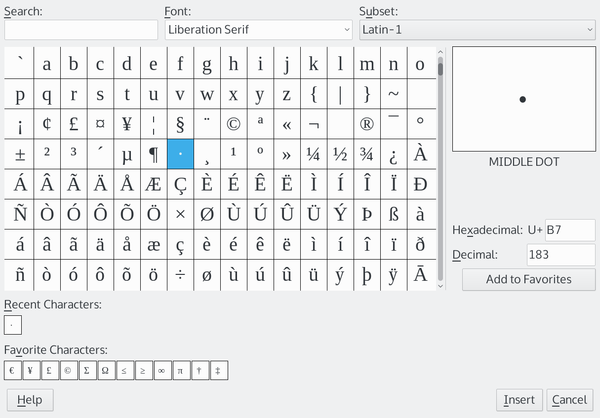The image size is (600, 418).
Task: Choose favorite Euro sign €
Action: [x=13, y=370]
